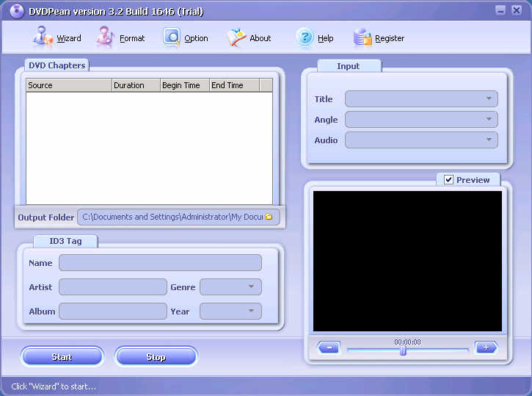
Task: Click the Help menu label
Action: (x=326, y=38)
